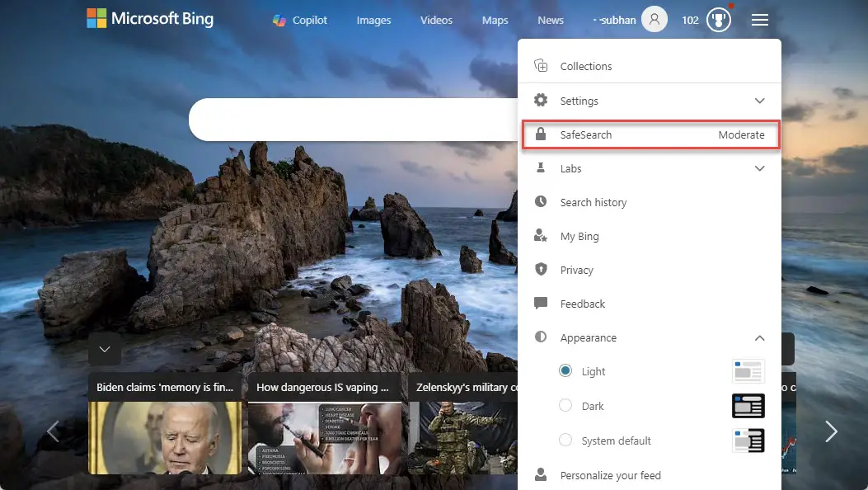Viewport: 868px width, 490px height.
Task: Go to the Images tab
Action: tap(373, 21)
